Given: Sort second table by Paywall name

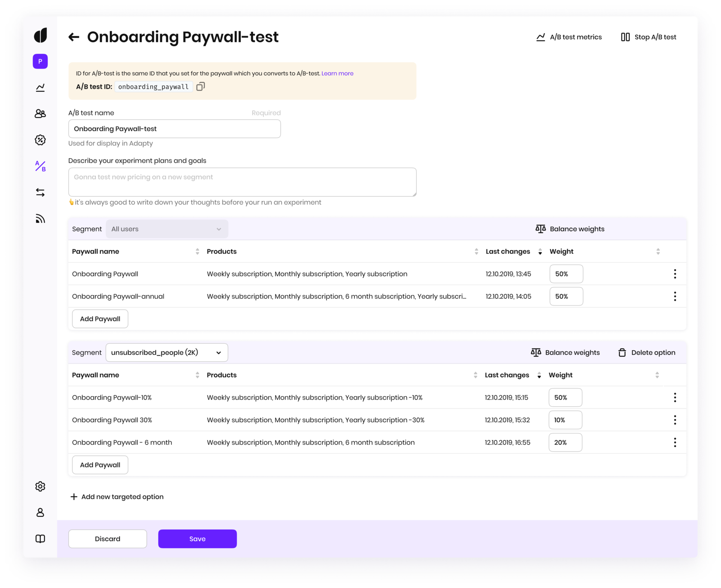Looking at the screenshot, I should tap(197, 375).
